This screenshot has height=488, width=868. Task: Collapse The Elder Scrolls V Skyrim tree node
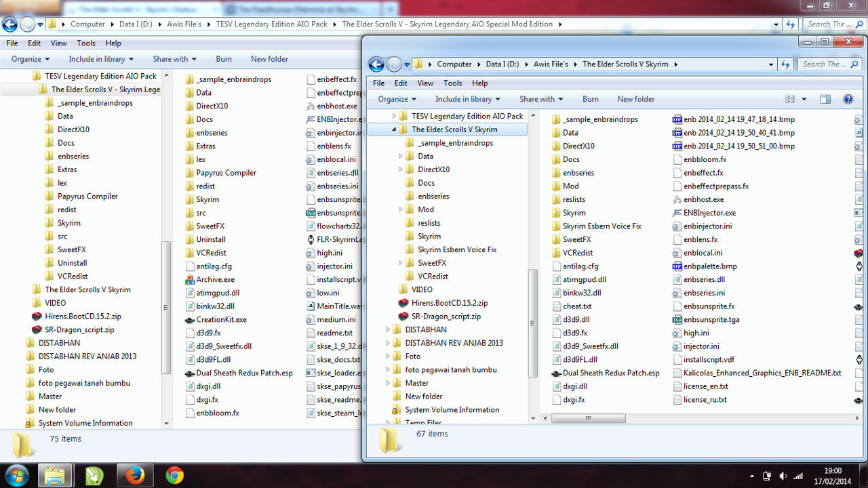393,129
